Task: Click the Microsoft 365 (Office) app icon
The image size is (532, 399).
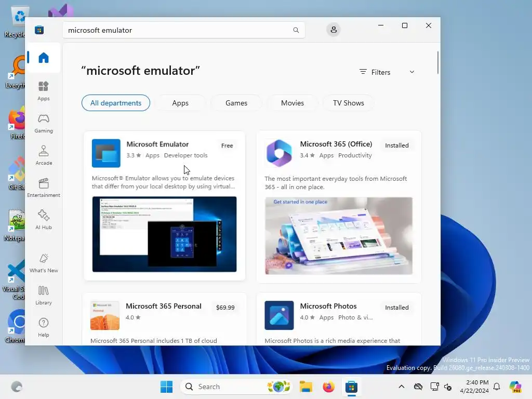Action: pos(279,153)
